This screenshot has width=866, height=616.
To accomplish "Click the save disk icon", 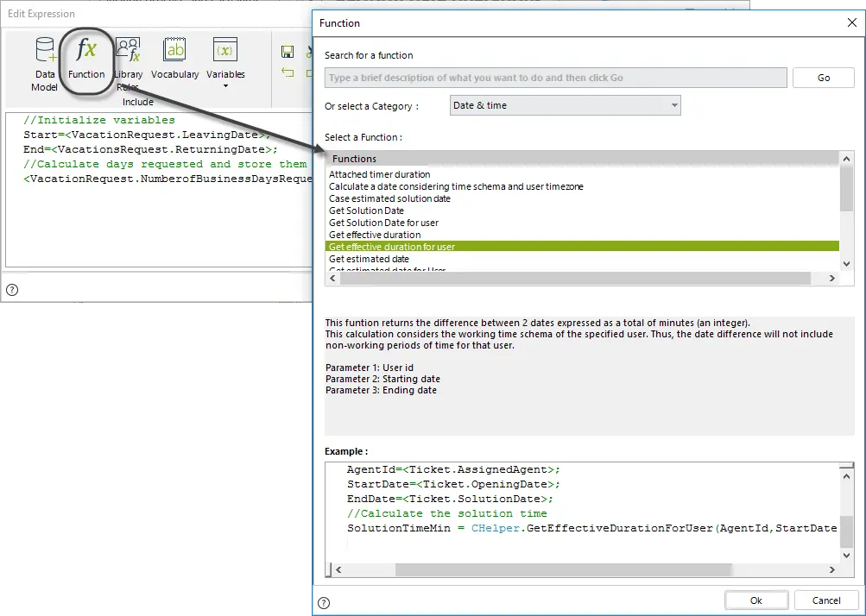I will (x=288, y=52).
